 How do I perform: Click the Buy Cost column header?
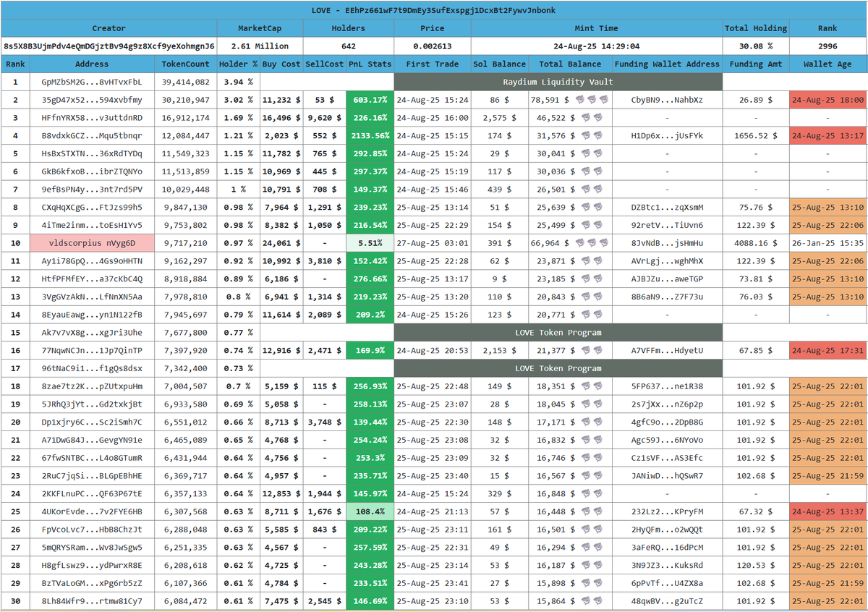click(281, 64)
